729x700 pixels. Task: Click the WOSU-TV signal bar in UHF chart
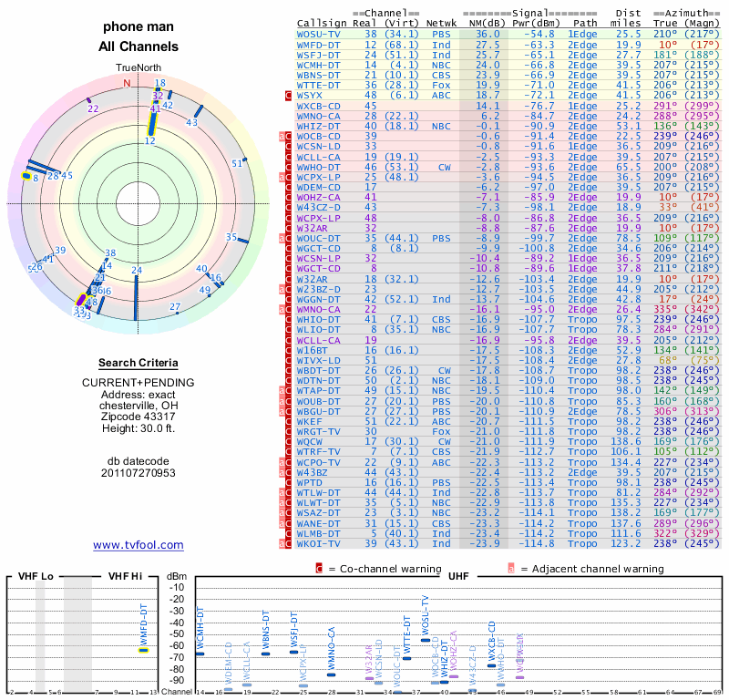coord(426,640)
